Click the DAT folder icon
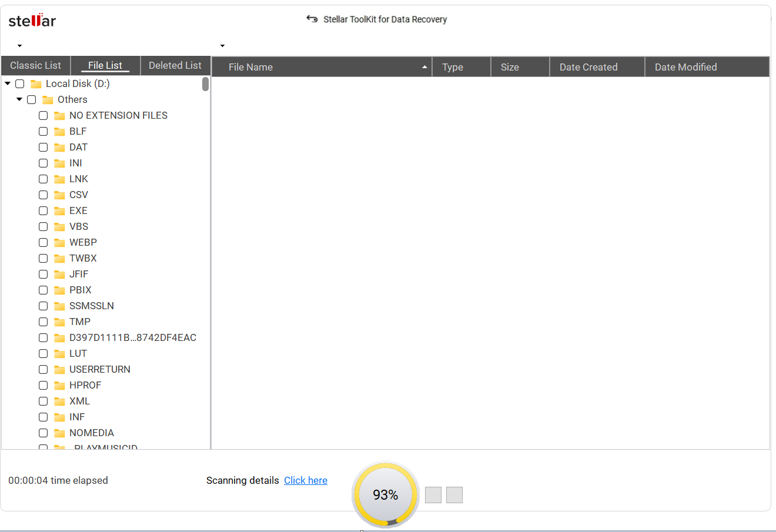This screenshot has height=532, width=776. tap(59, 148)
